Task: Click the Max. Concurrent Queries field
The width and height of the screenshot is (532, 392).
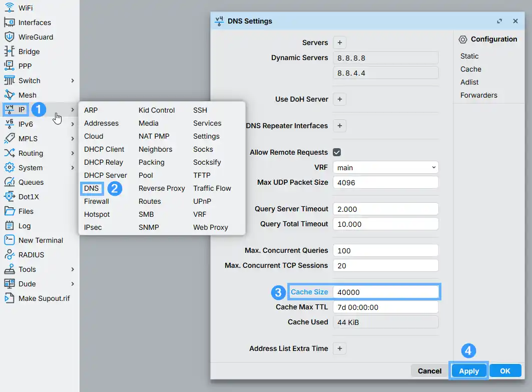Action: [386, 251]
